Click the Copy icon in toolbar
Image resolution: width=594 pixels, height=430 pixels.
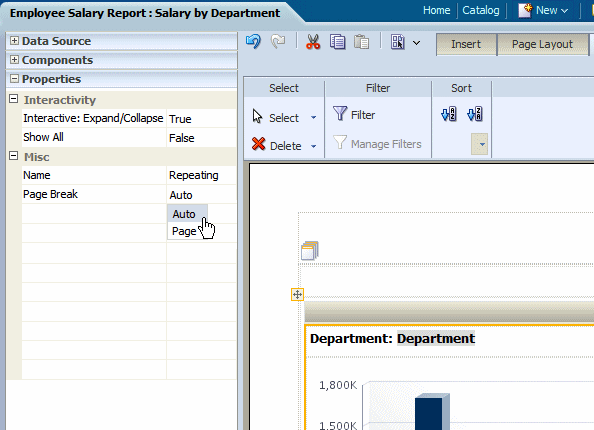[337, 42]
